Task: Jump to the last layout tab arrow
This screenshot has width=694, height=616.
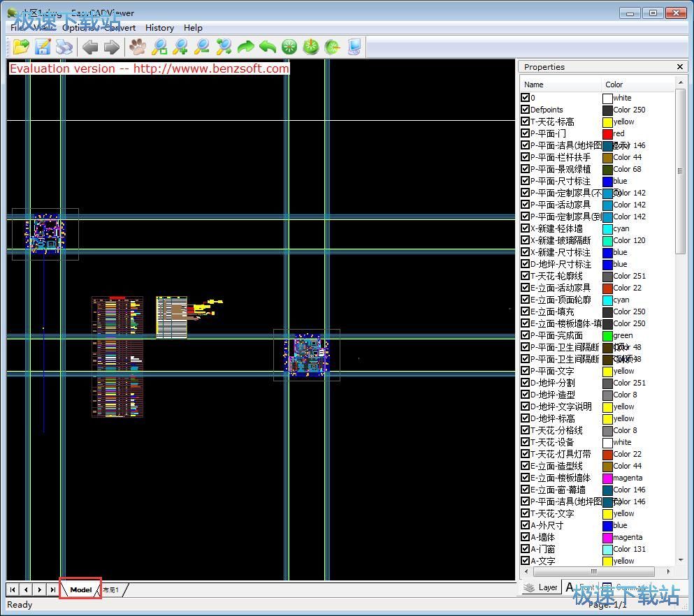Action: click(x=52, y=589)
